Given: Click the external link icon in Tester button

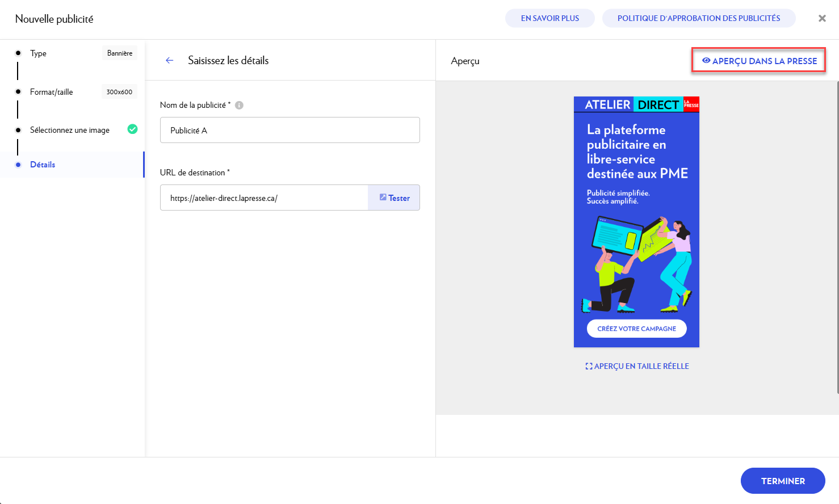Looking at the screenshot, I should pyautogui.click(x=383, y=198).
